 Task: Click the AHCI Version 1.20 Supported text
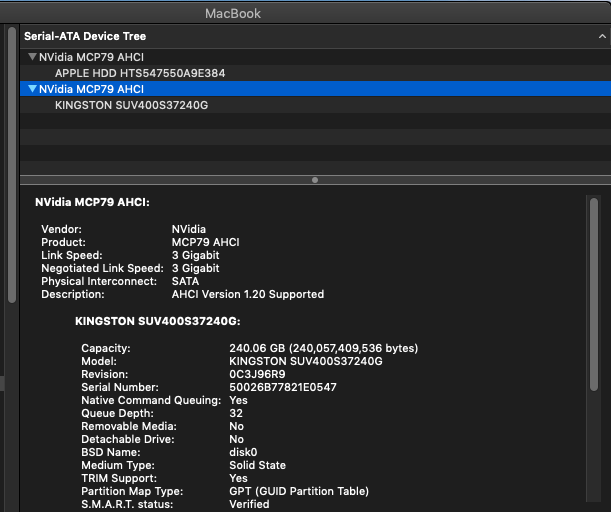248,294
